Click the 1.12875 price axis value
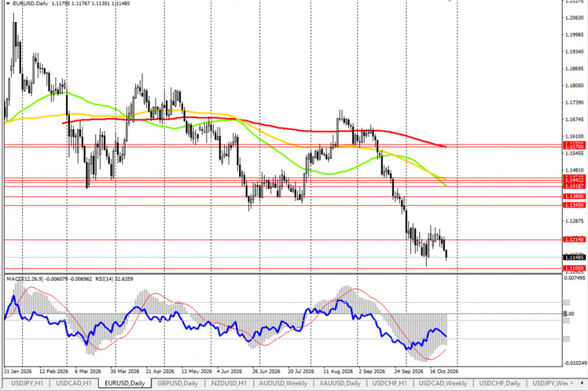Image resolution: width=588 pixels, height=391 pixels. 574,221
